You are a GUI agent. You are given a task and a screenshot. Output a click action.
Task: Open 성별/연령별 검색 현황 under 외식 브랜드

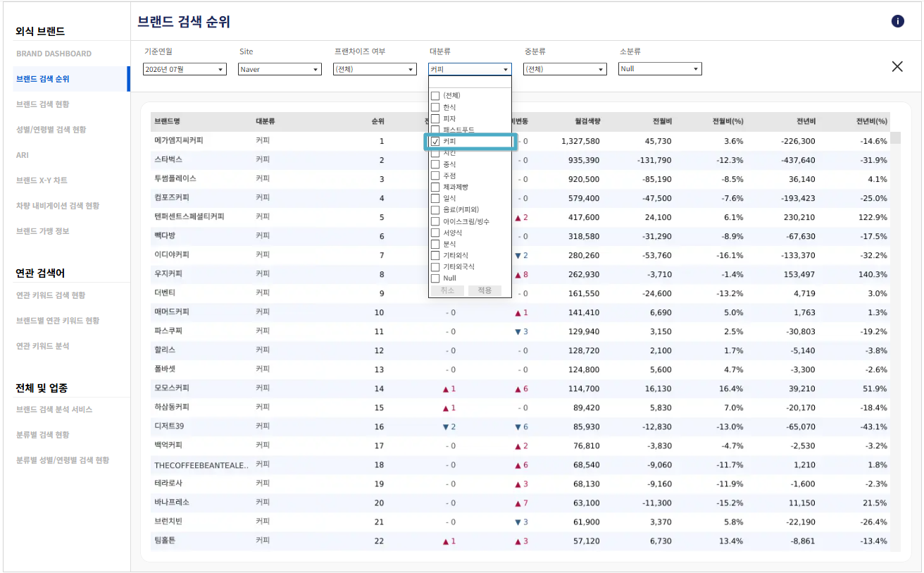[x=51, y=130]
